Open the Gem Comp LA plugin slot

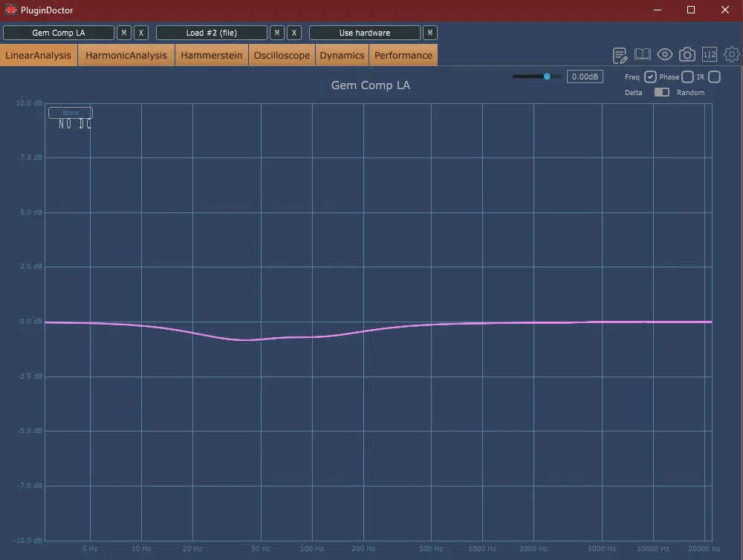click(59, 33)
